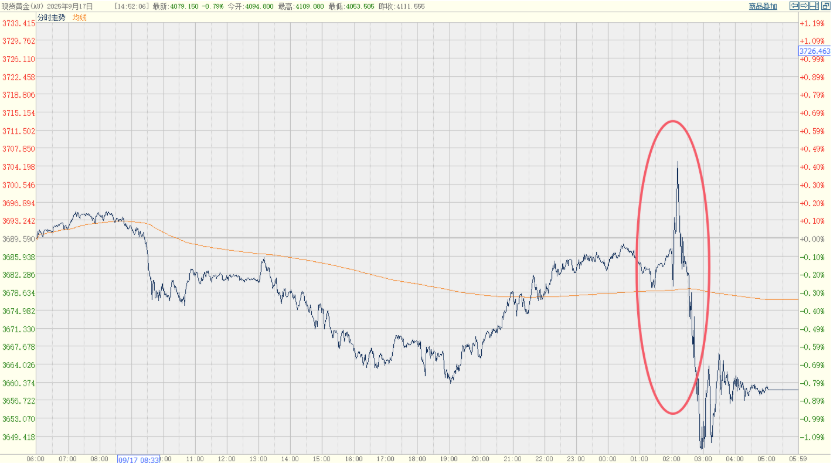This screenshot has height=464, width=831.
Task: Click the 3649.418 bottom price label
Action: (20, 438)
